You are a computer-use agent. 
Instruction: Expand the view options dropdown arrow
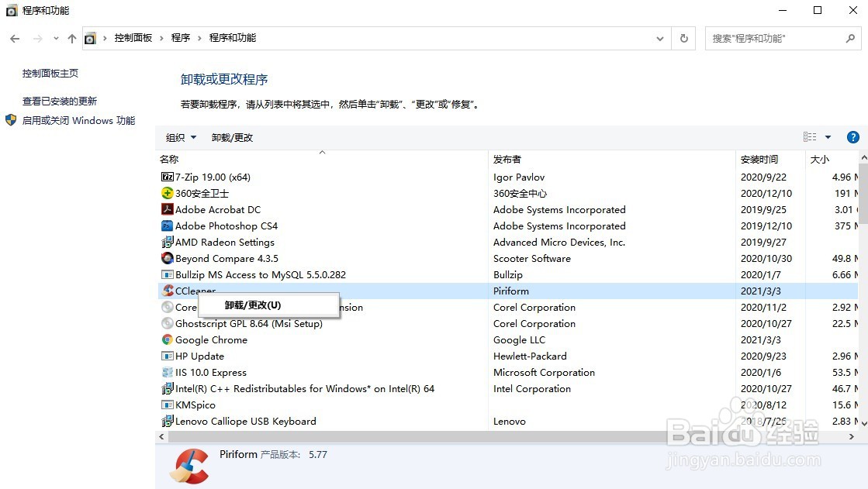[x=828, y=137]
